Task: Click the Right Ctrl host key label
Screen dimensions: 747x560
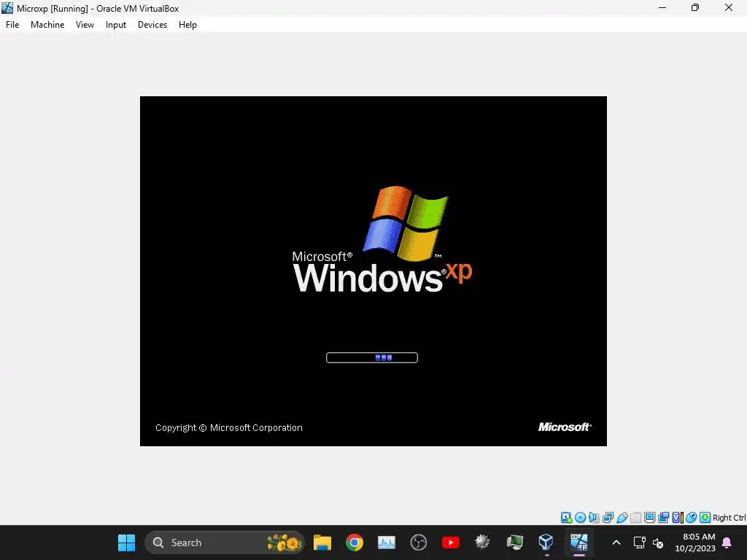Action: [729, 518]
